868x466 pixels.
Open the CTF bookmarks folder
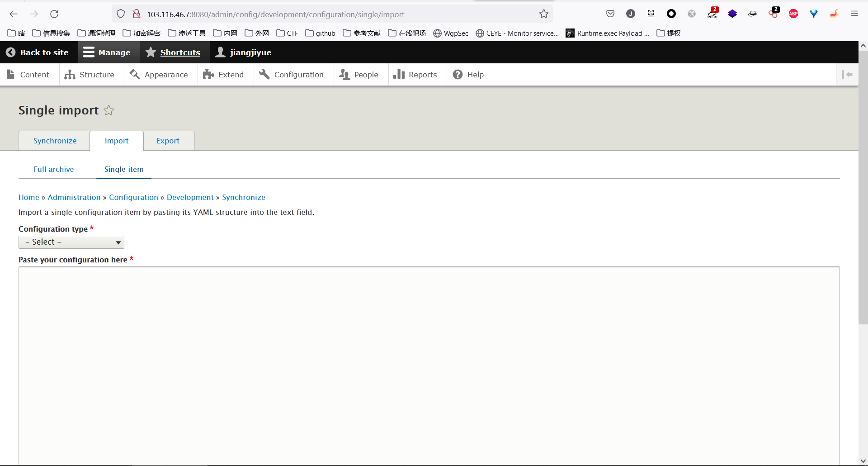(287, 33)
